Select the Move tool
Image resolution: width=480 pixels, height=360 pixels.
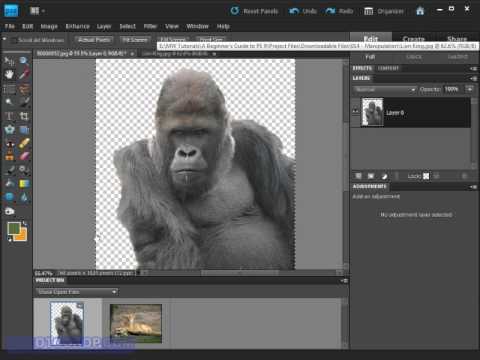[9, 61]
